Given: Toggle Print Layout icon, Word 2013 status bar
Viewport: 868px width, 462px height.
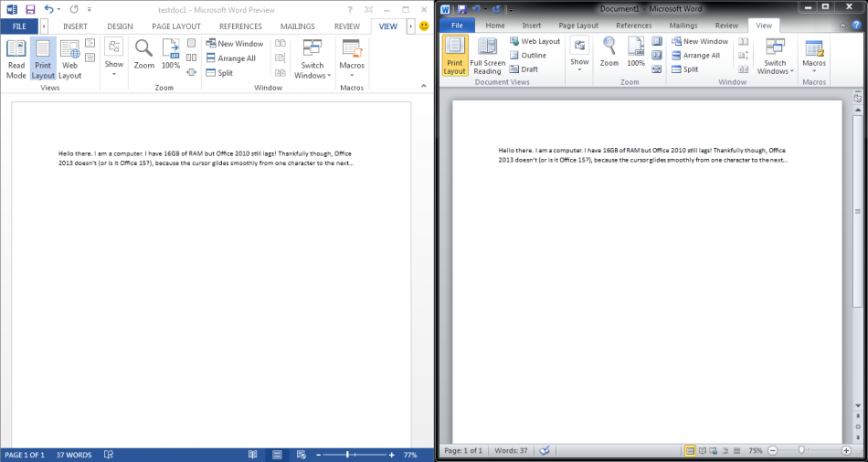Looking at the screenshot, I should (278, 455).
